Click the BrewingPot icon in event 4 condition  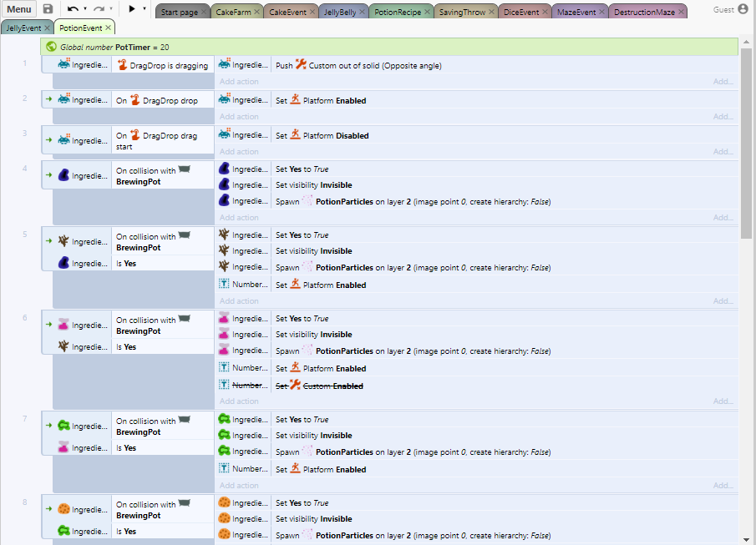184,170
